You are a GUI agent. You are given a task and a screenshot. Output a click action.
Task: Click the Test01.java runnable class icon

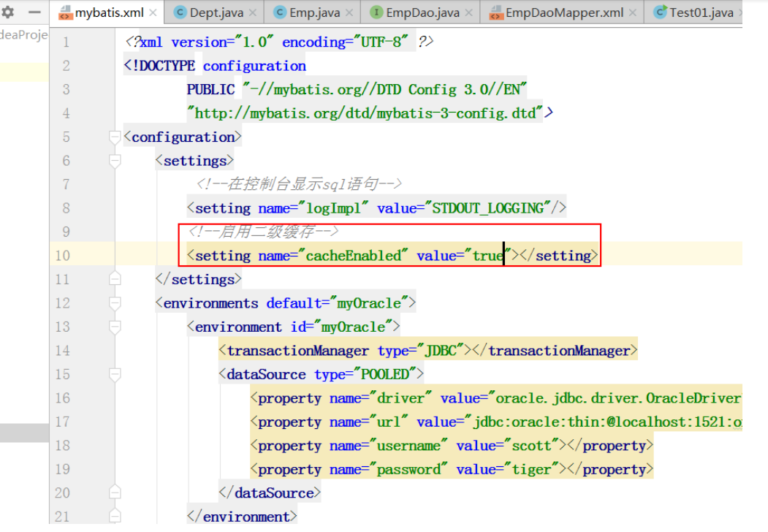(x=661, y=12)
